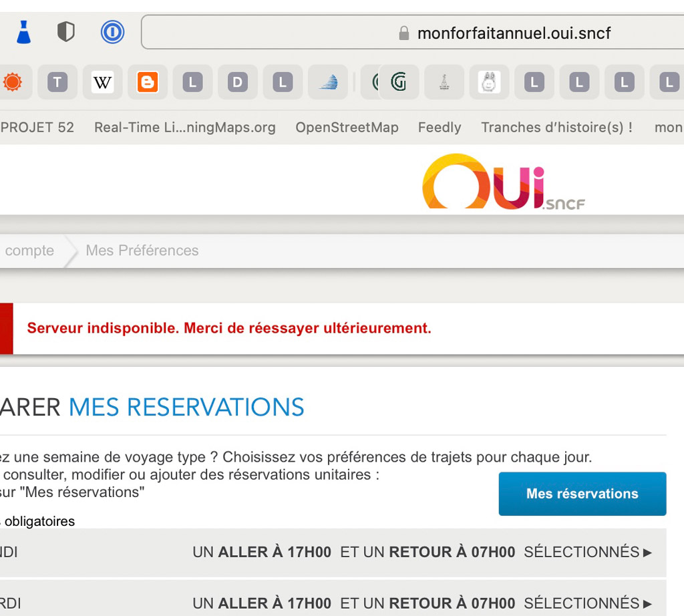Open the full green G logo pinned tab

[399, 82]
